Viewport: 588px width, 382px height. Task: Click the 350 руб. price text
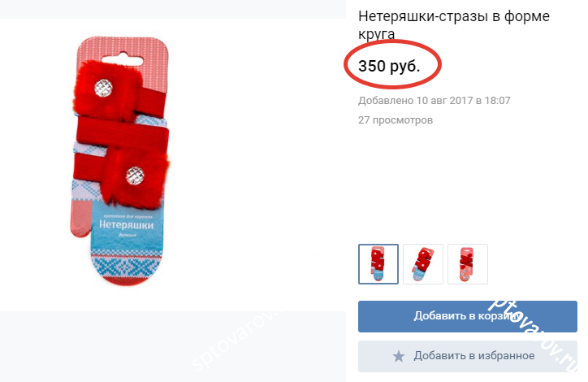[389, 66]
